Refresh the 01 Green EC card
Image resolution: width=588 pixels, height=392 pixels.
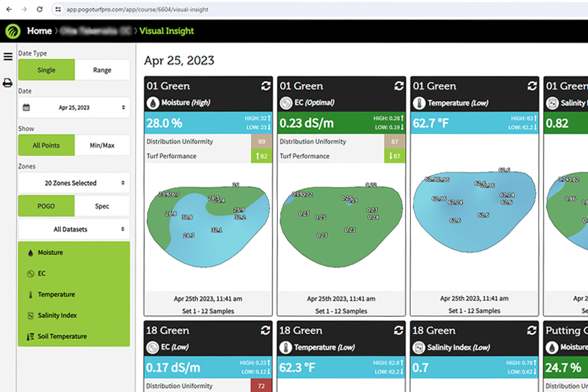[399, 86]
